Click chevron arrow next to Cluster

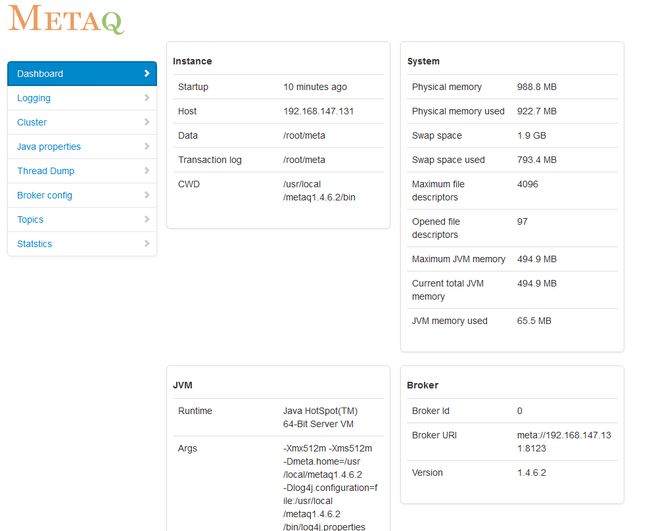pyautogui.click(x=147, y=122)
